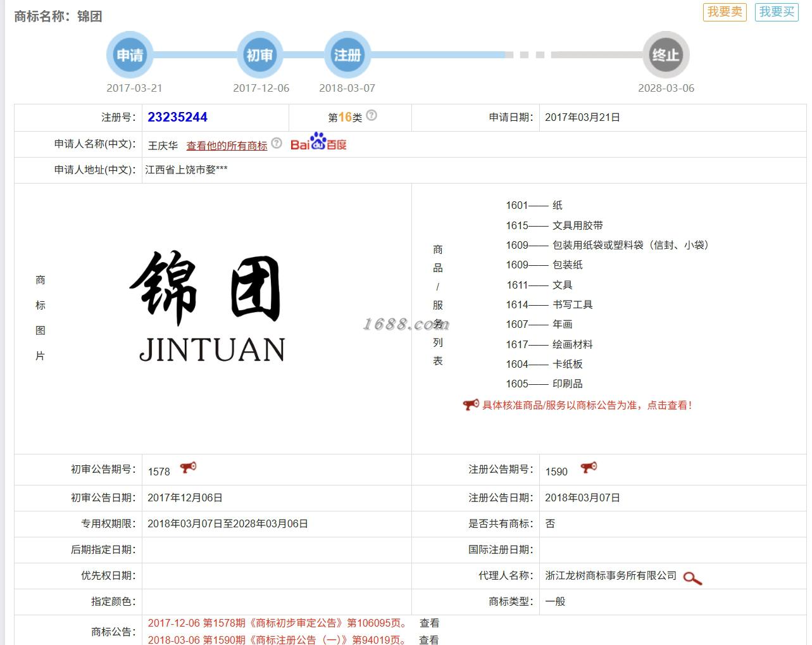Select the 第16类 class label
Viewport: 812px width, 645px height.
click(x=345, y=117)
